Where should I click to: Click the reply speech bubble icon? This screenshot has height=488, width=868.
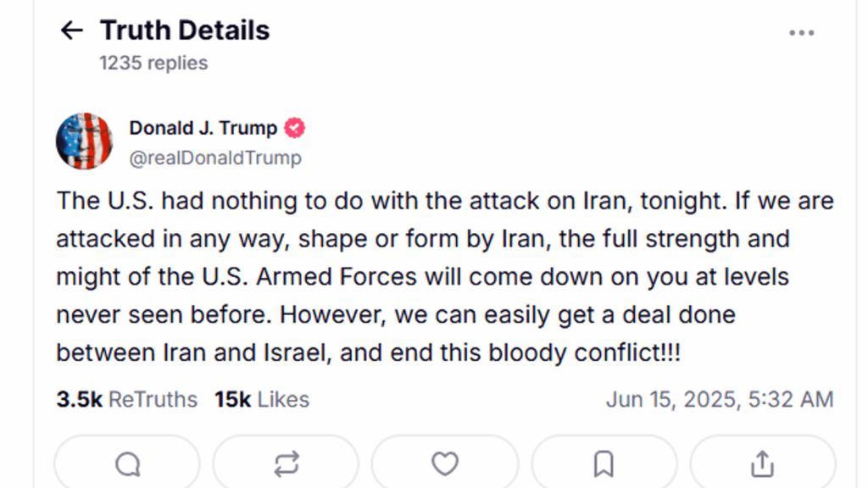pyautogui.click(x=127, y=463)
